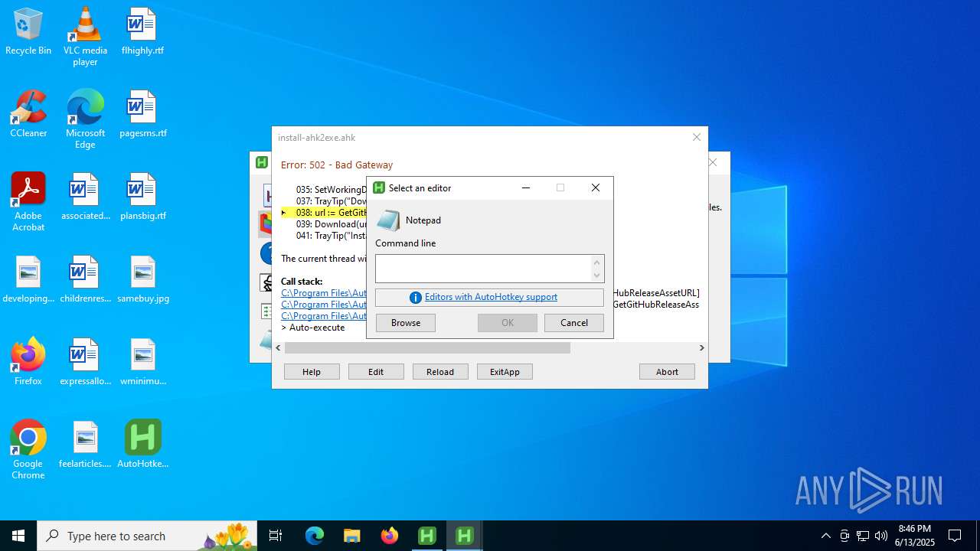This screenshot has width=980, height=551.
Task: Switch to active AutoHotkey taskbar window
Action: pyautogui.click(x=465, y=536)
